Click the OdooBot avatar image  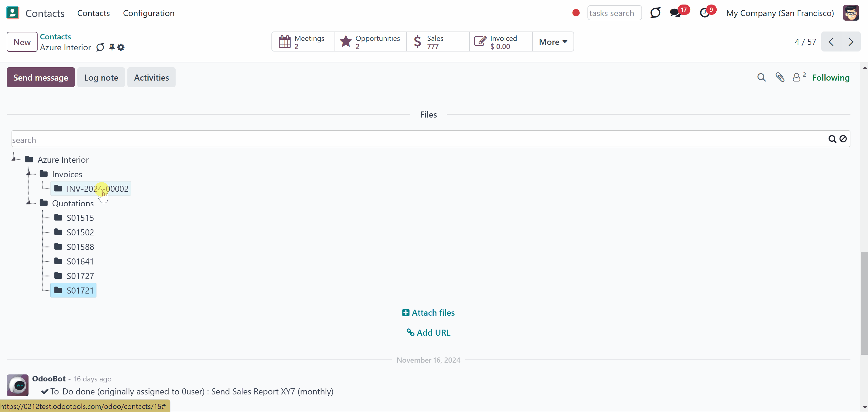(18, 385)
